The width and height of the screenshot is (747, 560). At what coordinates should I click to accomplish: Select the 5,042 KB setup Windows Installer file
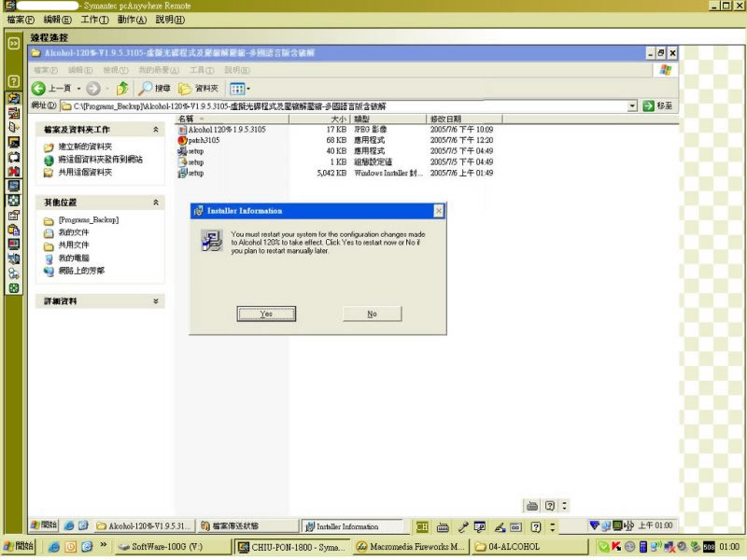click(195, 173)
